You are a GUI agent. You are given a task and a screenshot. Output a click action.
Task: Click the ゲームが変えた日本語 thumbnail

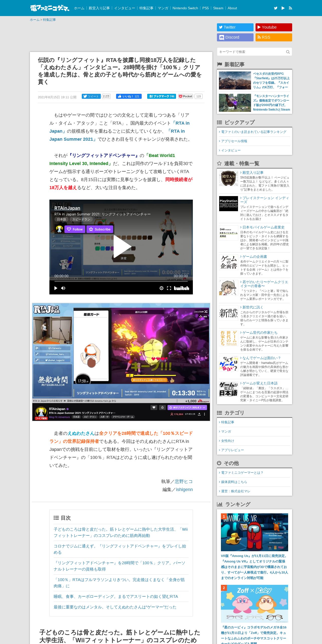pos(228,389)
